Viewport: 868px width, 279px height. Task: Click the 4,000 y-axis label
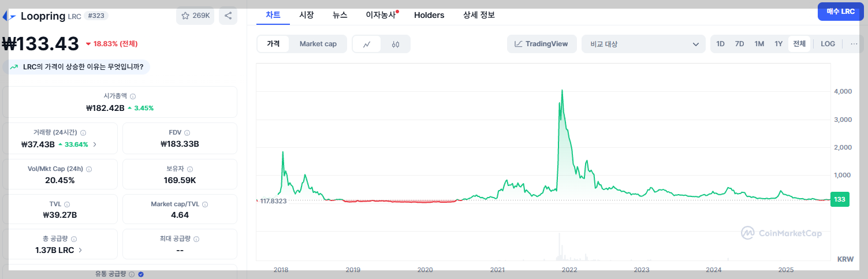click(843, 92)
